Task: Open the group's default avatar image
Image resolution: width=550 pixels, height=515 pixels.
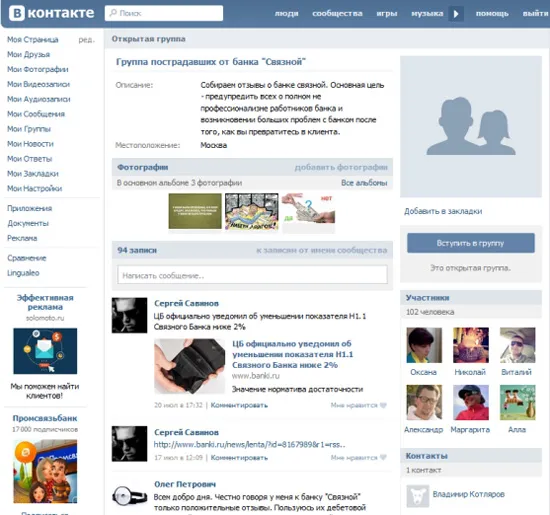Action: click(x=471, y=126)
